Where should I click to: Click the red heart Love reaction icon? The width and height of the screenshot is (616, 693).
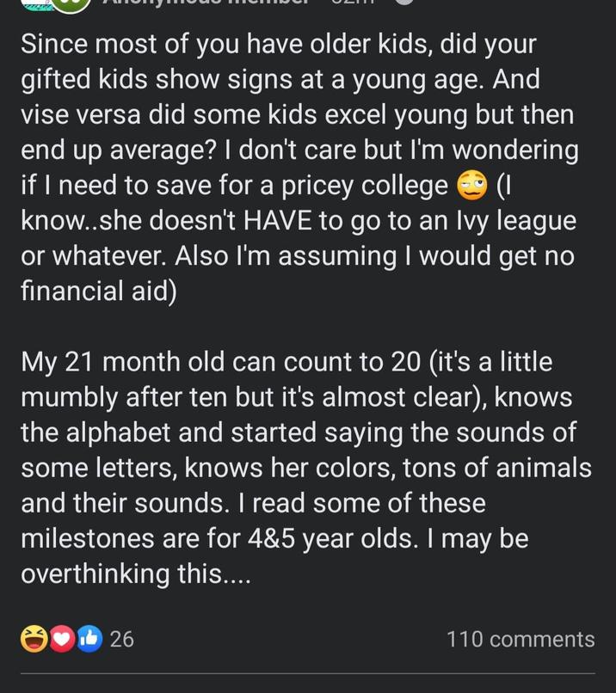tap(60, 639)
